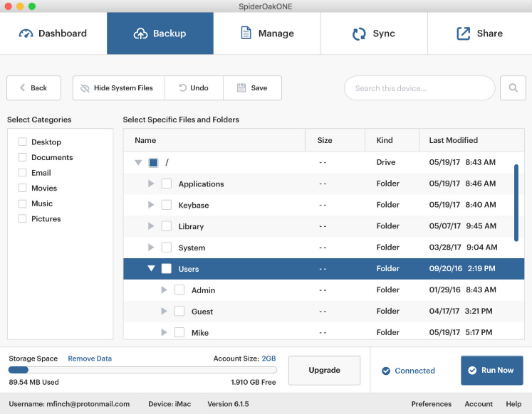The width and height of the screenshot is (532, 414).
Task: Click the 2GB account size link
Action: point(268,359)
